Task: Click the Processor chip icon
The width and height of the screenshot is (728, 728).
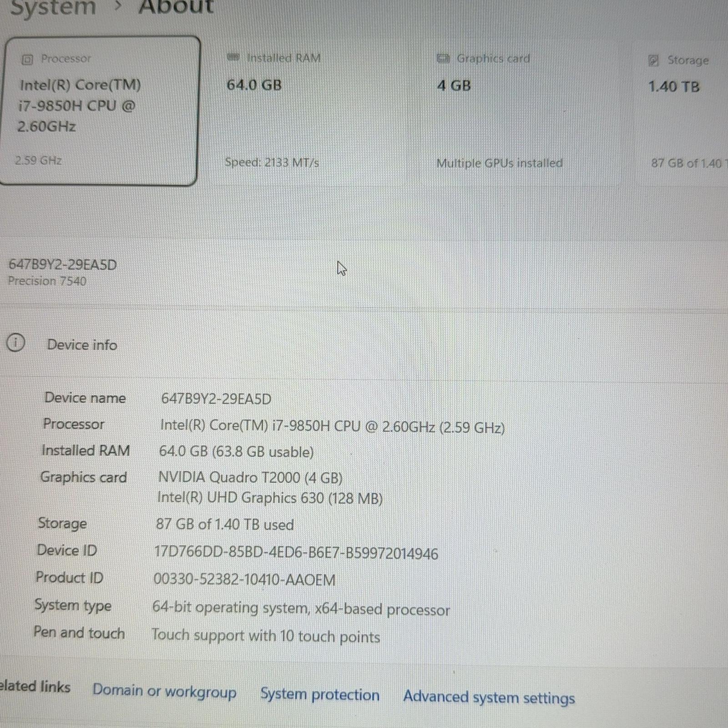Action: tap(27, 59)
